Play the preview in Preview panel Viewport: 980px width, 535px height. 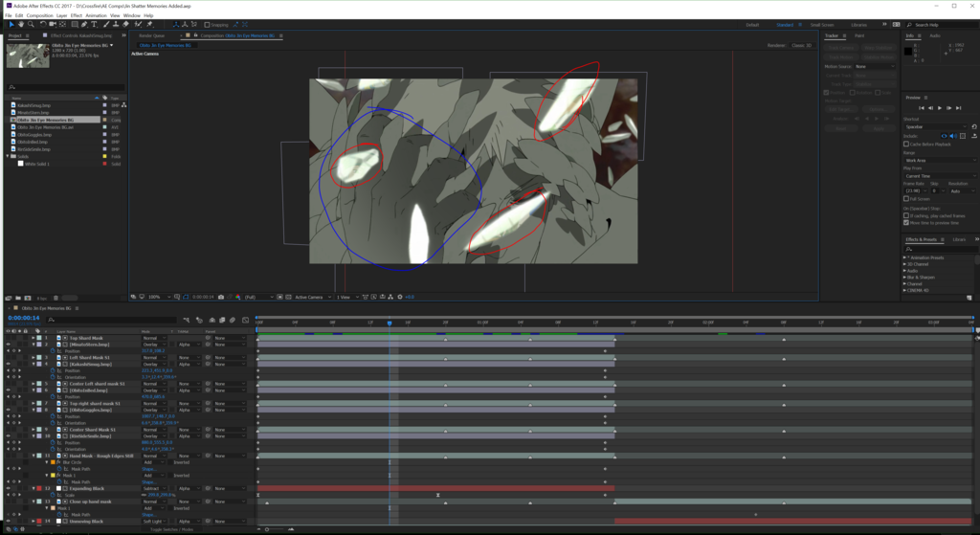click(x=940, y=107)
